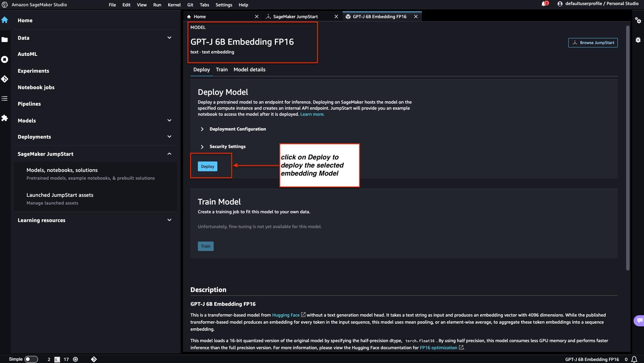
Task: Expand the Learning resources chevron
Action: point(169,220)
